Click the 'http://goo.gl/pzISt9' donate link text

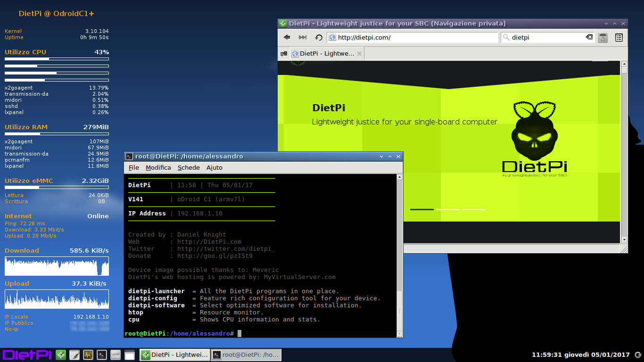(215, 256)
